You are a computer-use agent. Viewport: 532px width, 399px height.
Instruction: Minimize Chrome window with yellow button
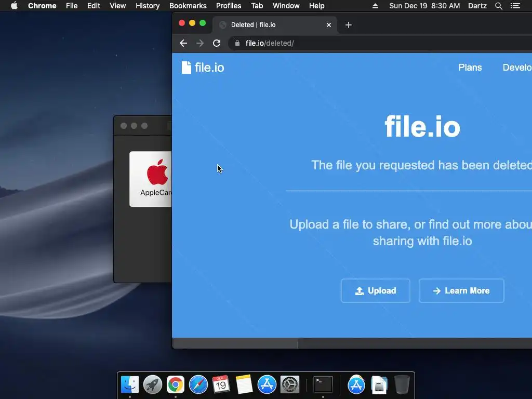[192, 23]
